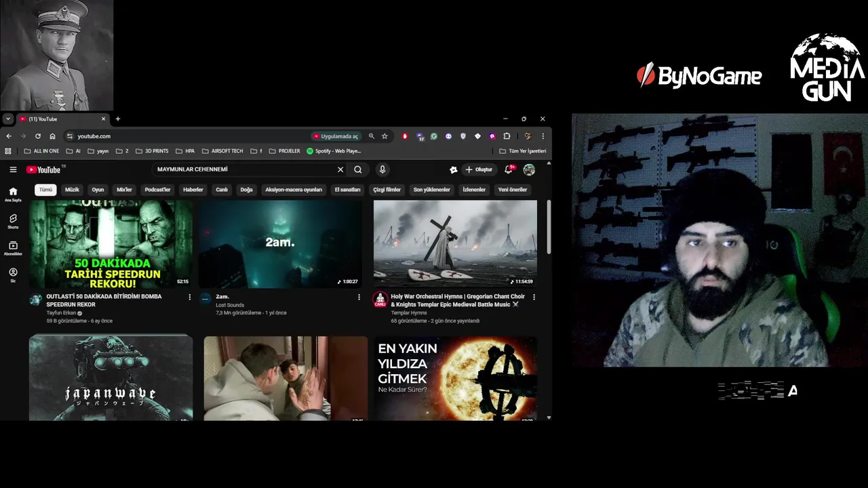Open the 3D PRINTS bookmark folder
This screenshot has height=488, width=868.
point(152,151)
